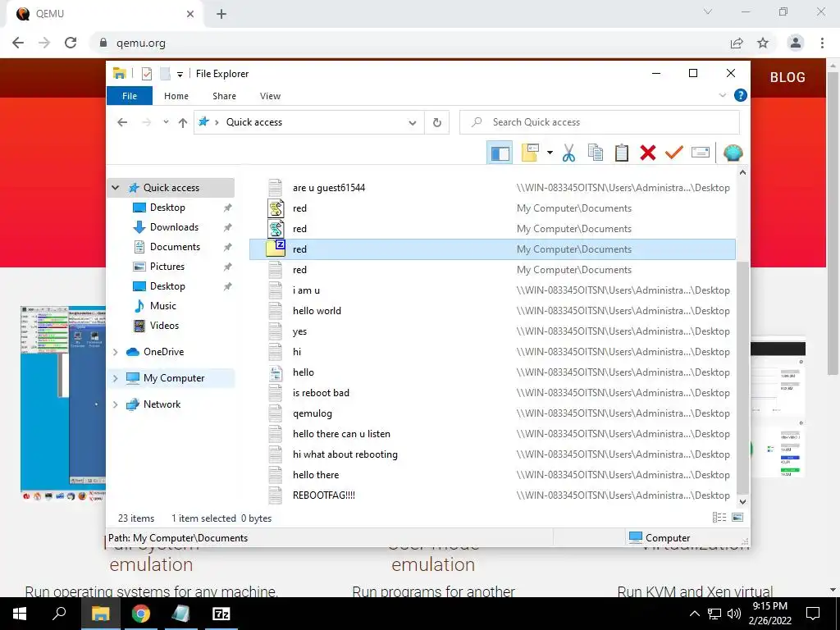Click the Up one level arrow
The width and height of the screenshot is (840, 630).
pyautogui.click(x=183, y=123)
